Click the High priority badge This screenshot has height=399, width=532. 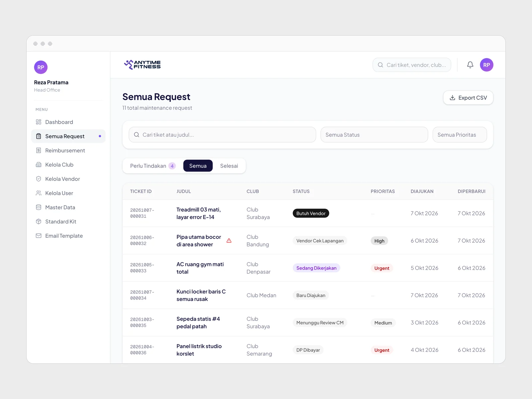click(x=379, y=241)
